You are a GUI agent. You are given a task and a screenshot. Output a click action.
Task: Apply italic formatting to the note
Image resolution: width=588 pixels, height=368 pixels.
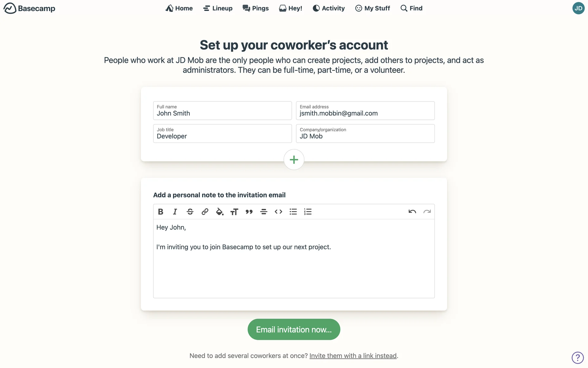point(175,212)
